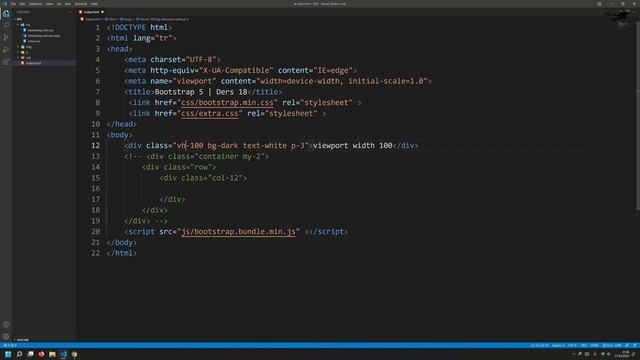Screen dimensions: 640x360
Task: Open the Go menu
Action: [59, 4]
